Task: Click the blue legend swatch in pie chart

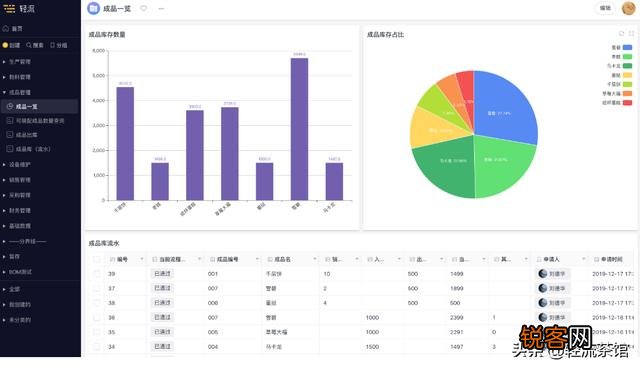Action: (x=627, y=47)
